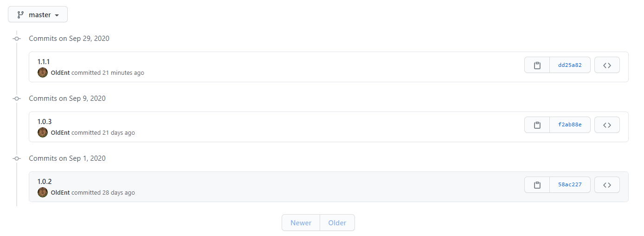
Task: Click OldEnt author name on 1.1.1 commit
Action: [x=60, y=73]
